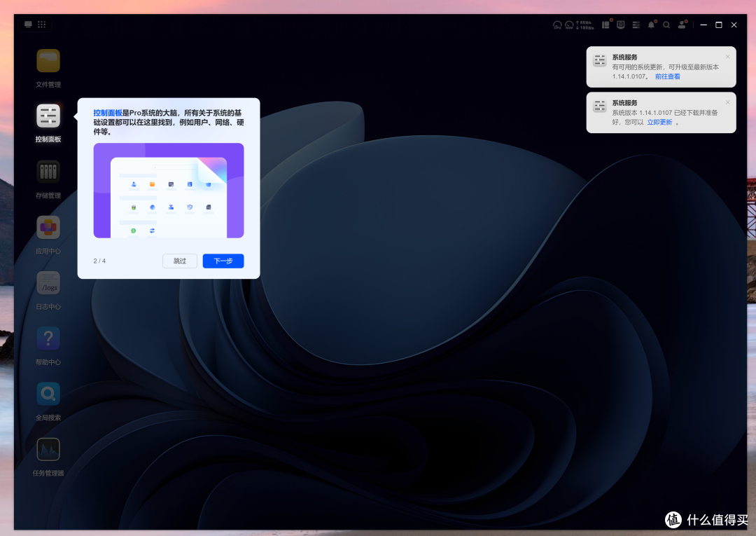756x536 pixels.
Task: Open the 日志中心 log center icon
Action: 48,283
